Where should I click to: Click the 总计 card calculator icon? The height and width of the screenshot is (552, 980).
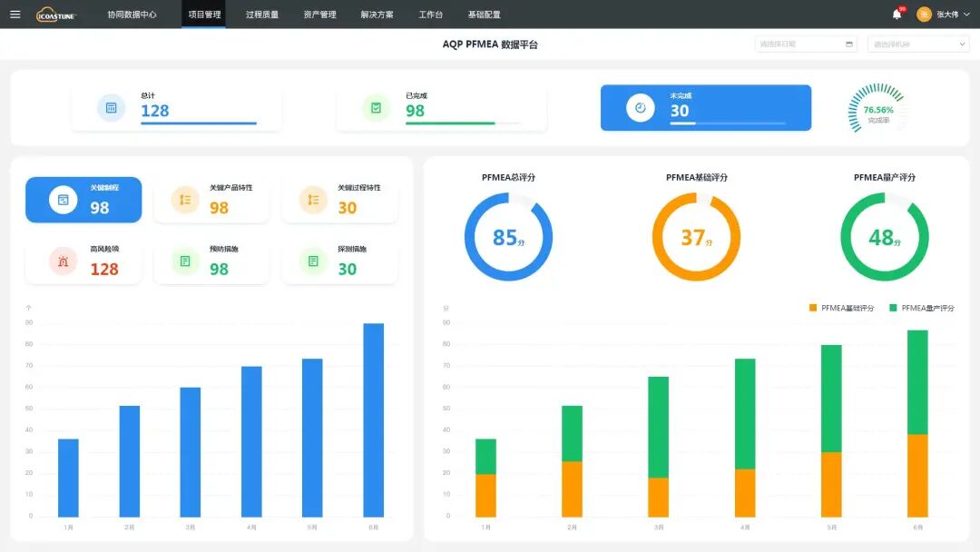[x=112, y=108]
